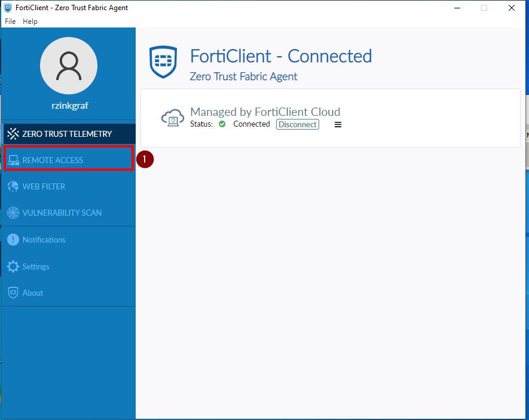529x420 pixels.
Task: Click the user avatar picture
Action: point(69,66)
